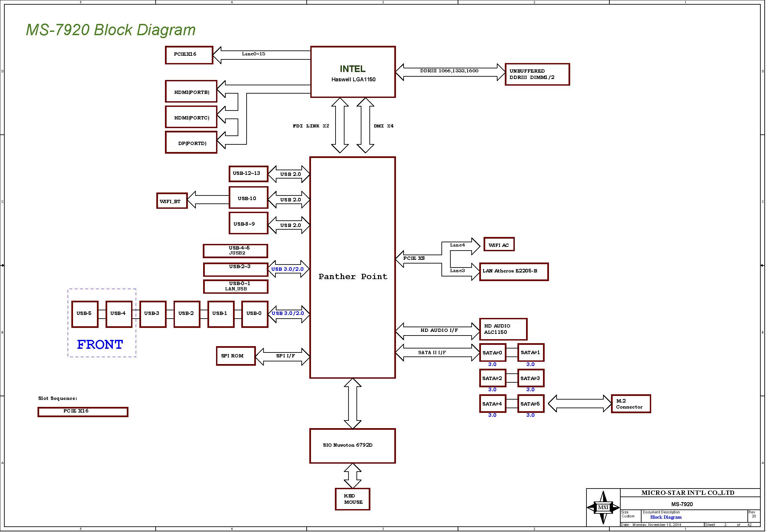769x532 pixels.
Task: Select the "Lane3" label
Action: coord(457,271)
